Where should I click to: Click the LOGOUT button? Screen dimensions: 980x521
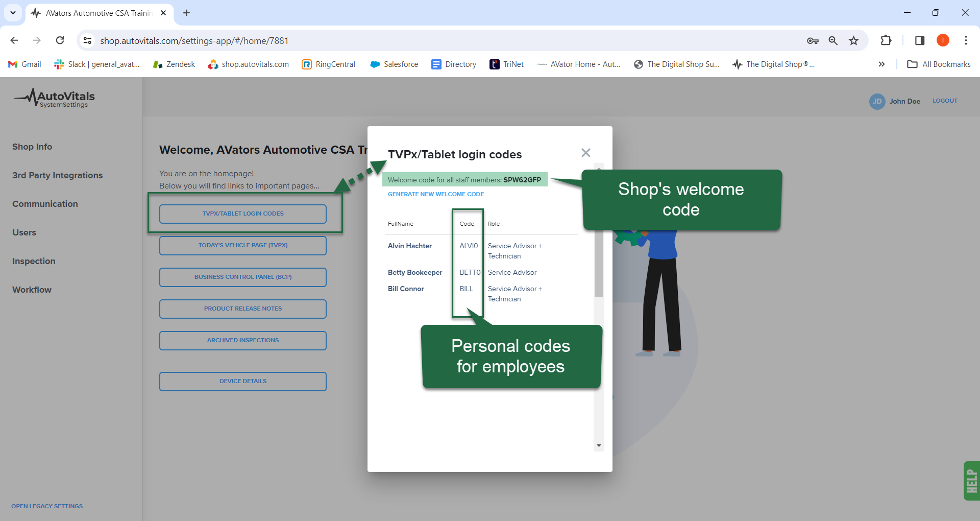click(x=945, y=101)
